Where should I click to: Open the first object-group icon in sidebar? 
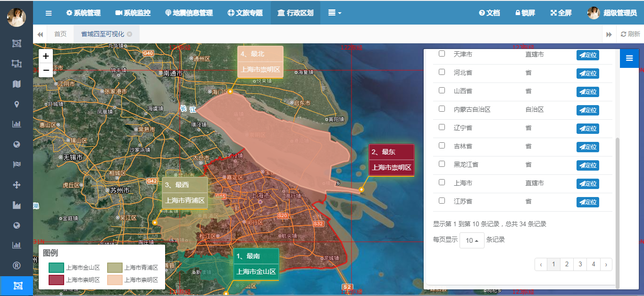17,43
